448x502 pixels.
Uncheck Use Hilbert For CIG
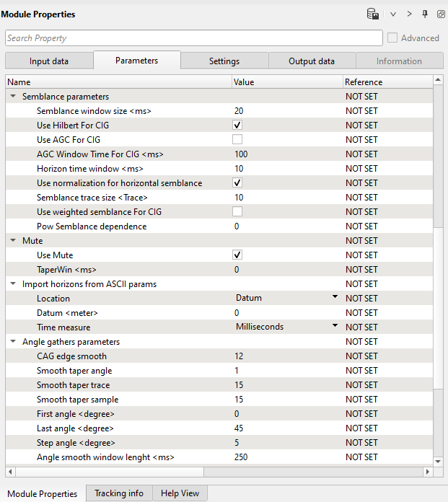[237, 125]
